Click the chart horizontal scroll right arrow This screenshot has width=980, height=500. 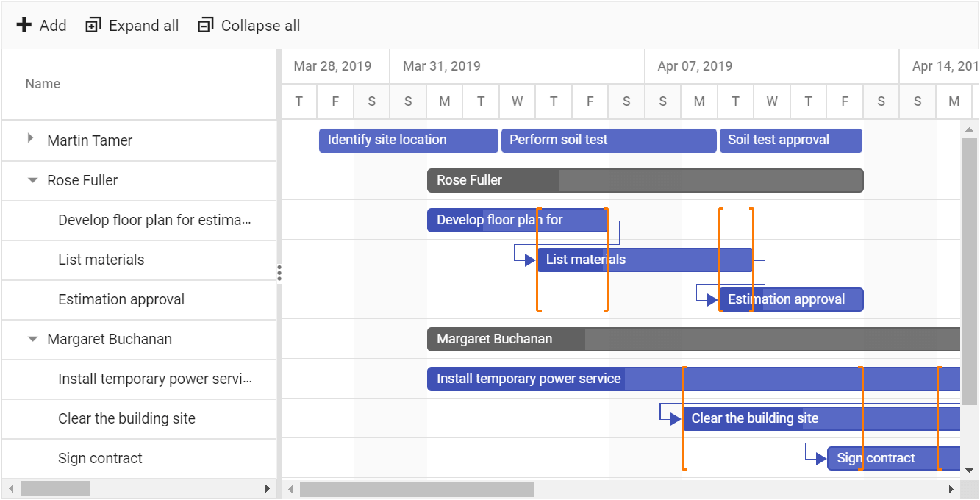click(x=951, y=489)
